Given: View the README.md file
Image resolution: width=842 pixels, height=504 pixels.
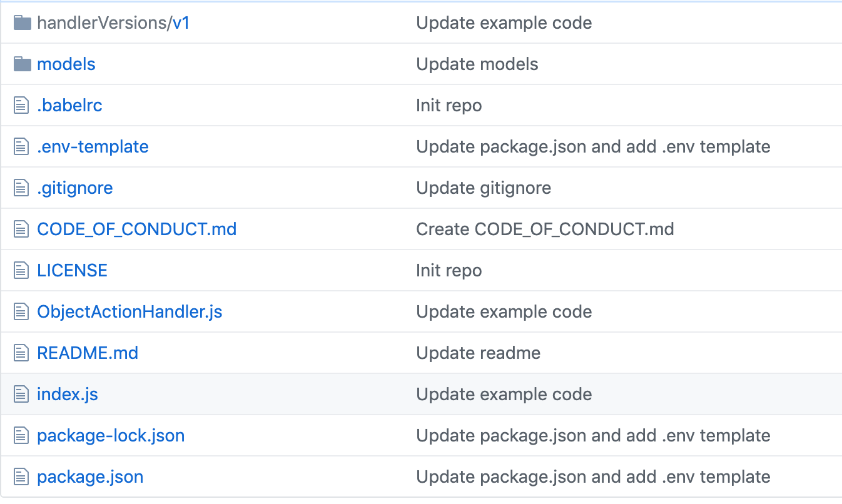Looking at the screenshot, I should coord(88,353).
